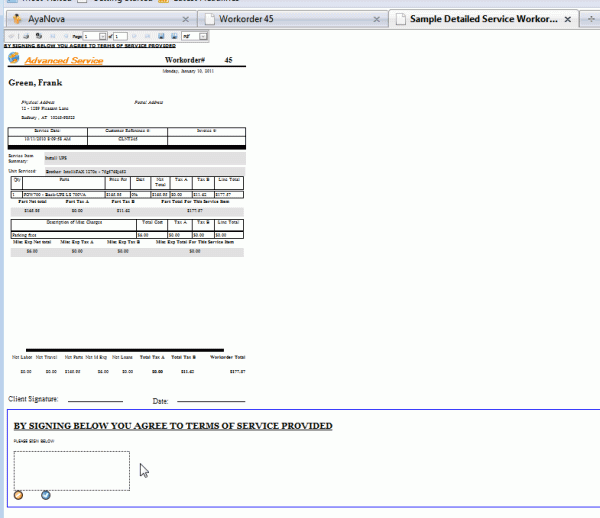The width and height of the screenshot is (600, 518).
Task: Accept signature with the blue checkmark icon
Action: click(46, 495)
